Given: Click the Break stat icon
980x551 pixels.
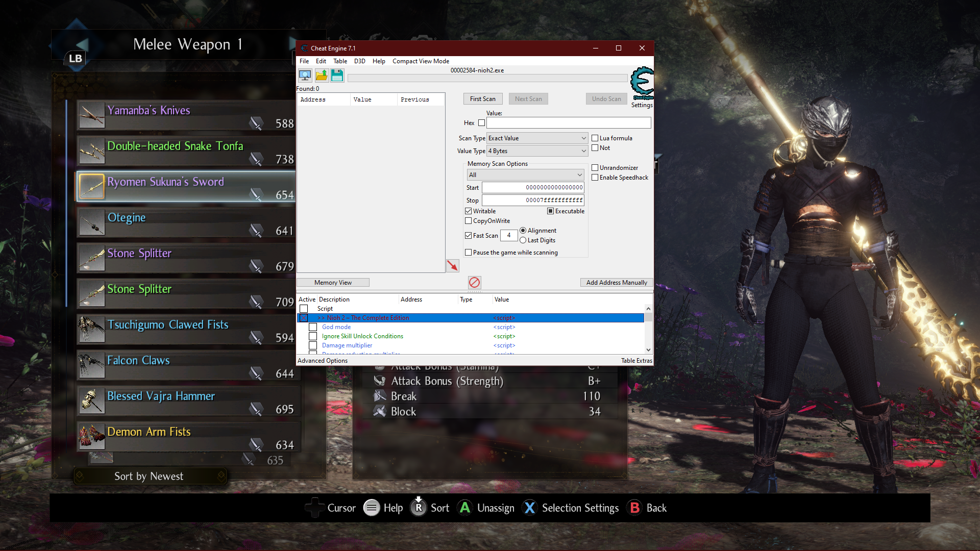Looking at the screenshot, I should tap(380, 396).
